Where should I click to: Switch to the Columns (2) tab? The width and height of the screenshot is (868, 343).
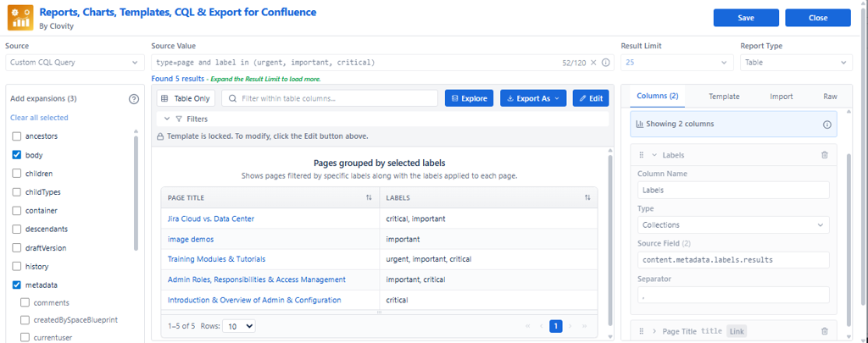point(658,97)
